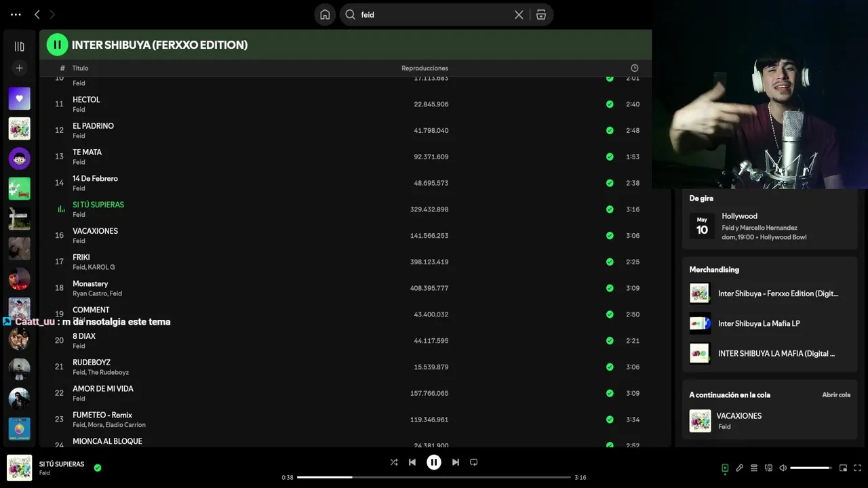This screenshot has height=488, width=868.
Task: Mute with the speaker icon
Action: 783,468
